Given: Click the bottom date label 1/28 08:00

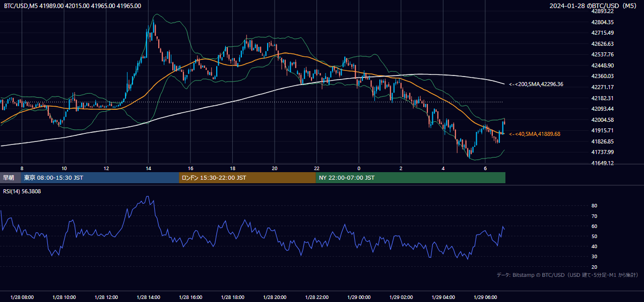Looking at the screenshot, I should click(22, 297).
